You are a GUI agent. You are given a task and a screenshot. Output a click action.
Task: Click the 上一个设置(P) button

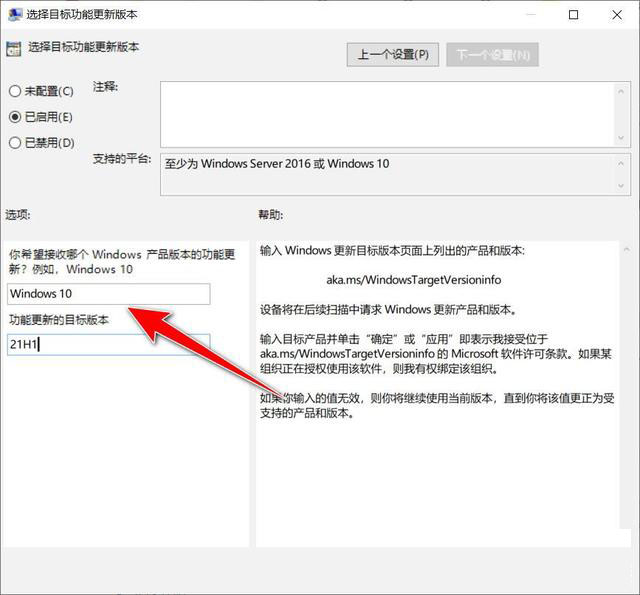[x=393, y=54]
